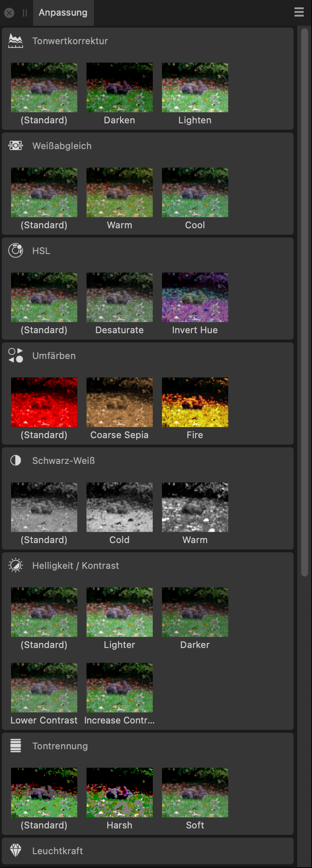Collapse the Tonwertkorrektur section header
Image resolution: width=312 pixels, height=868 pixels.
[x=148, y=41]
